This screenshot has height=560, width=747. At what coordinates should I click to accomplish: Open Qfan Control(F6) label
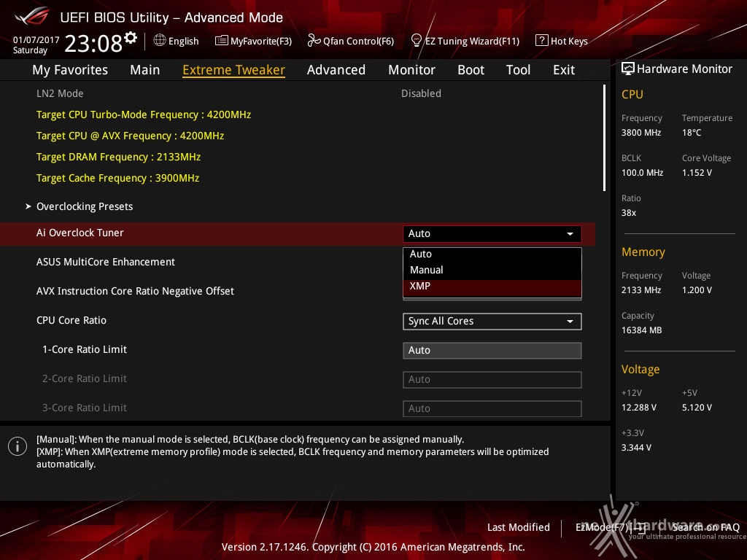point(358,42)
